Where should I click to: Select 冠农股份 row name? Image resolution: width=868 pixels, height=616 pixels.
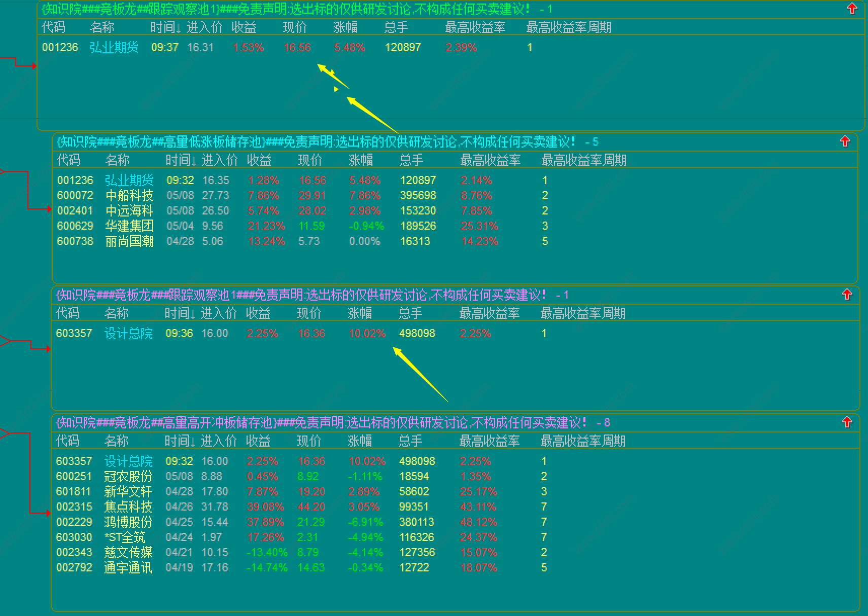point(128,477)
